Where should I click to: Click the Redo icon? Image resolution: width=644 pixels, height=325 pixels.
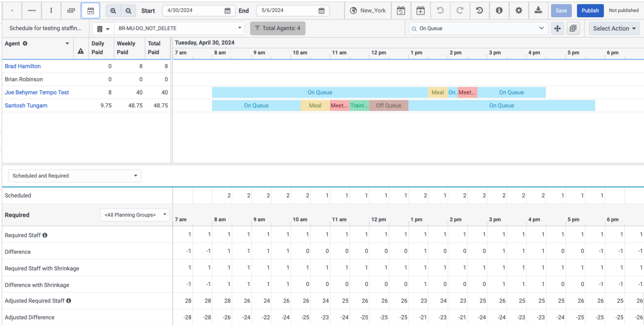tap(460, 10)
